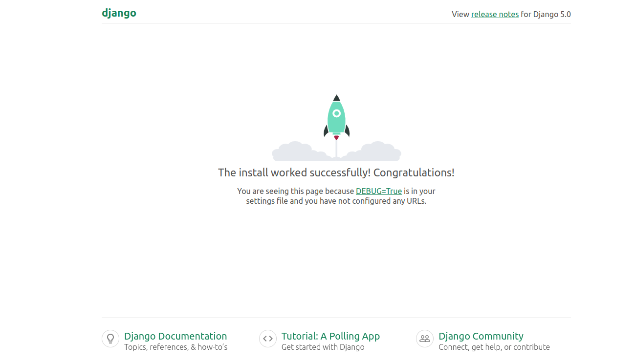Open Django Documentation heading link
635x364 pixels.
(175, 336)
